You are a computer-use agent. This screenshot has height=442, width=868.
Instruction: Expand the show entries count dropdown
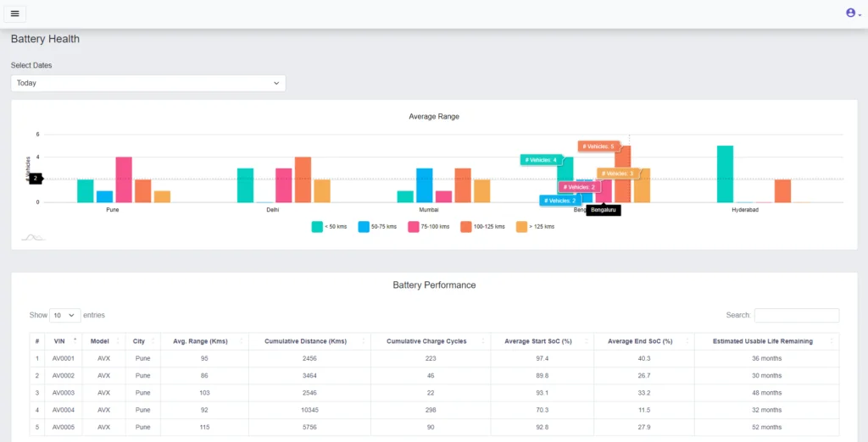coord(65,315)
